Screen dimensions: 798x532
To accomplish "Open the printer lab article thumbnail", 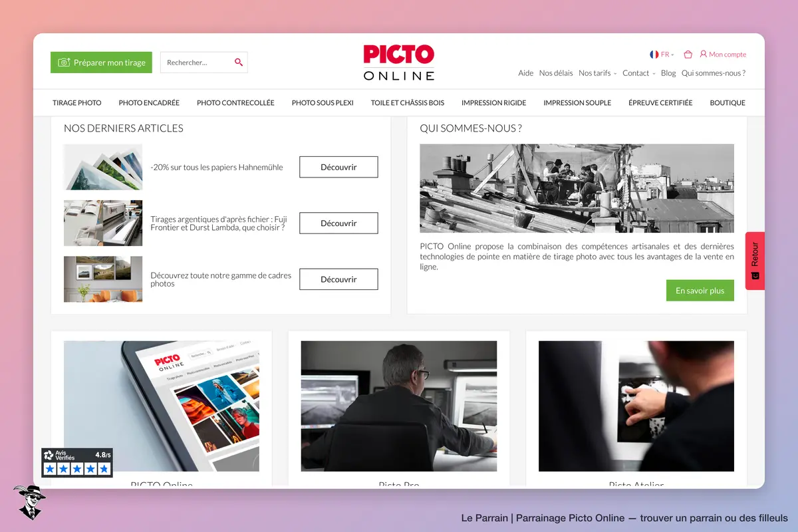I will tap(103, 223).
